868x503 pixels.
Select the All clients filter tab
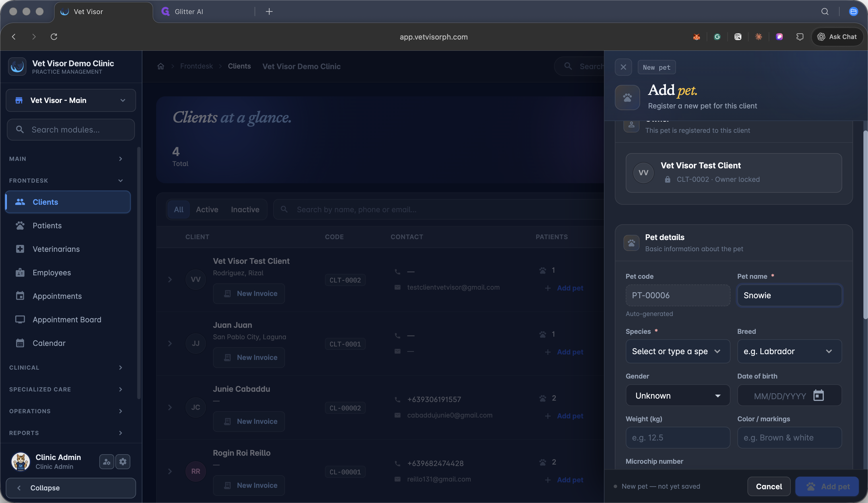(x=179, y=210)
